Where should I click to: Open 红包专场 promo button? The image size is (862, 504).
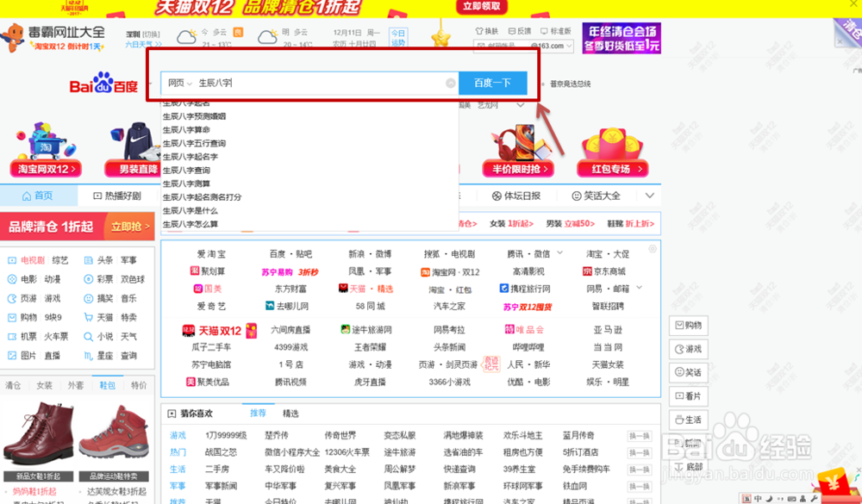pyautogui.click(x=613, y=169)
